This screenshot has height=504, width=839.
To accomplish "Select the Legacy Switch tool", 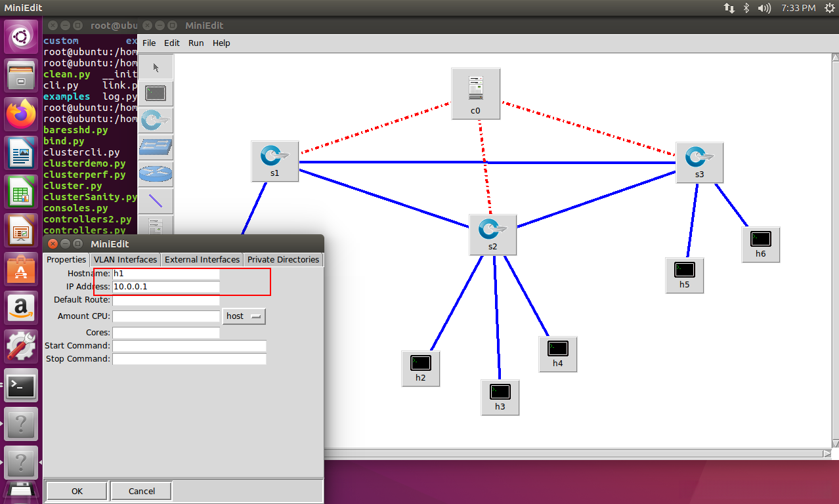I will coord(156,148).
